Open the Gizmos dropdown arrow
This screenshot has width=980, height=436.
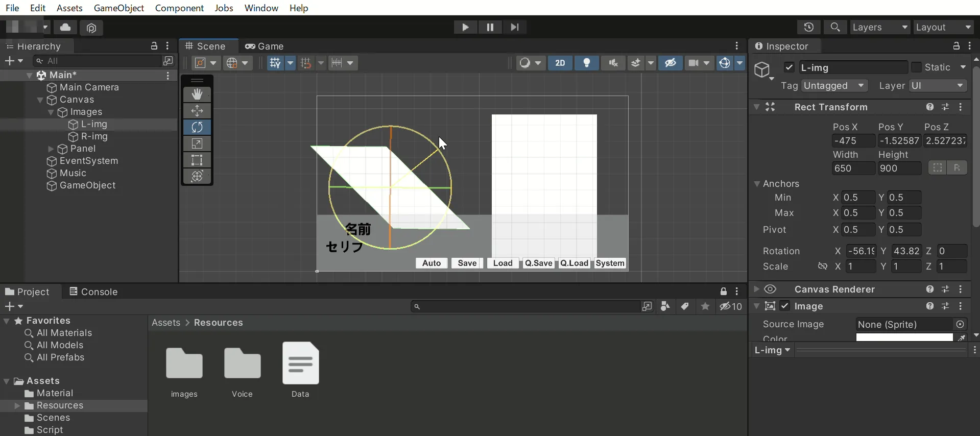(x=740, y=63)
